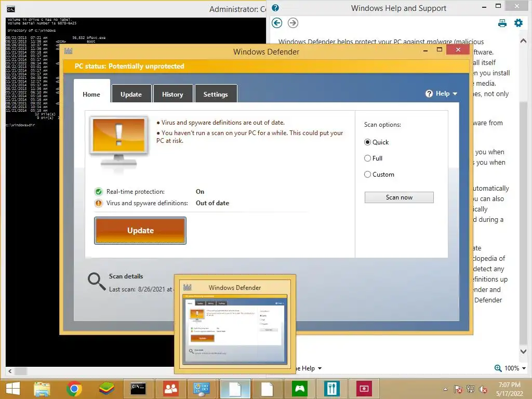Open the network icon in system tray
532x399 pixels.
click(471, 389)
